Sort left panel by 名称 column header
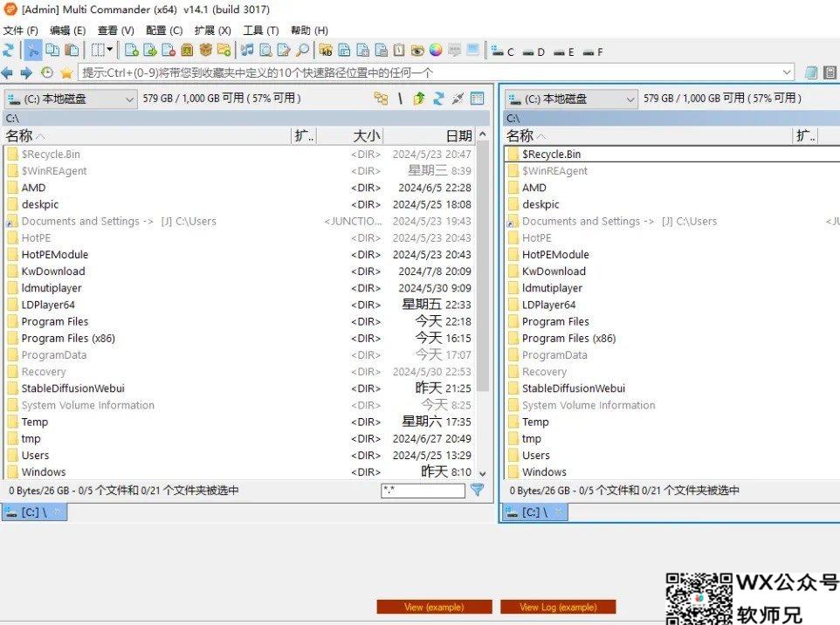This screenshot has width=840, height=625. [147, 136]
